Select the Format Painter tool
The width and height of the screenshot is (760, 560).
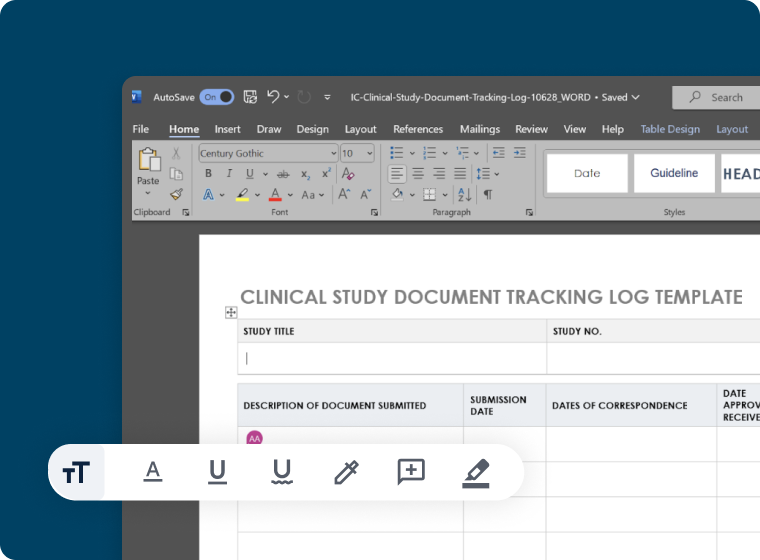176,195
